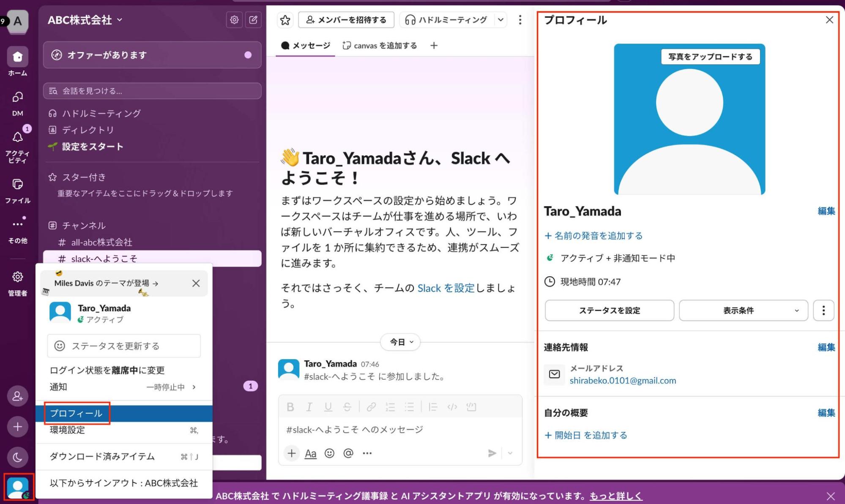Open huddle options dropdown arrow
The width and height of the screenshot is (845, 504).
point(500,20)
